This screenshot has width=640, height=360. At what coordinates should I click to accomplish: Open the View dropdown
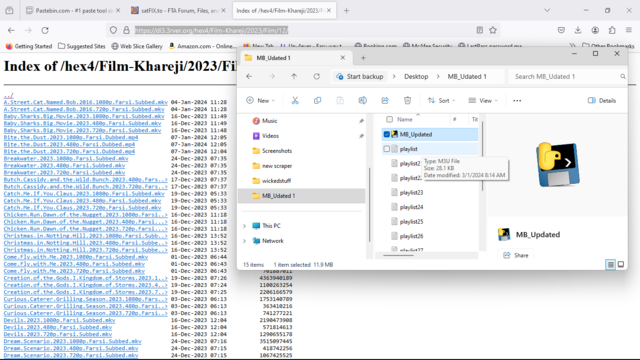tap(483, 100)
